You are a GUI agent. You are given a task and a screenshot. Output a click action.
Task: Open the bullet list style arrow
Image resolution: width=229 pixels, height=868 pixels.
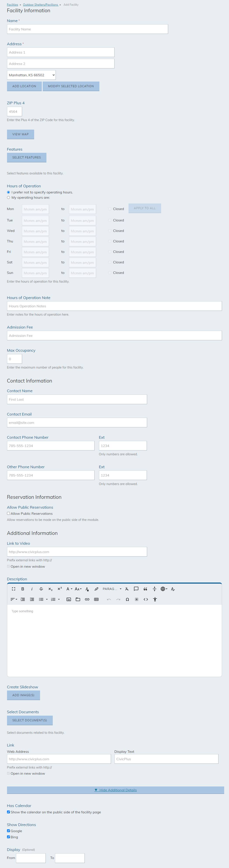coord(47,599)
